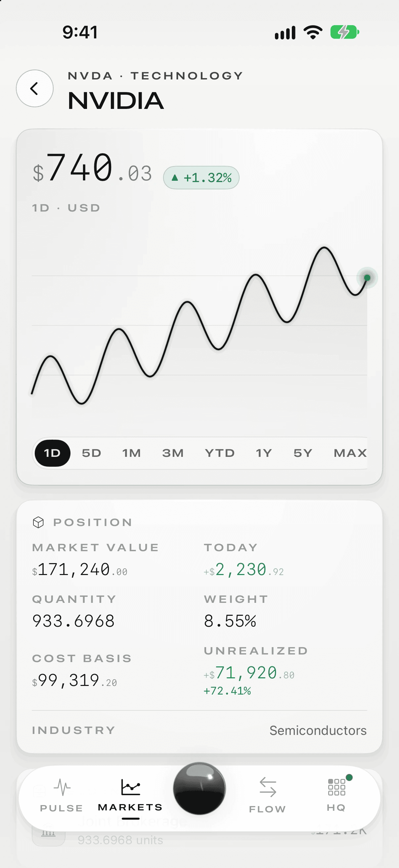Tap the green current-price chart marker

click(367, 278)
